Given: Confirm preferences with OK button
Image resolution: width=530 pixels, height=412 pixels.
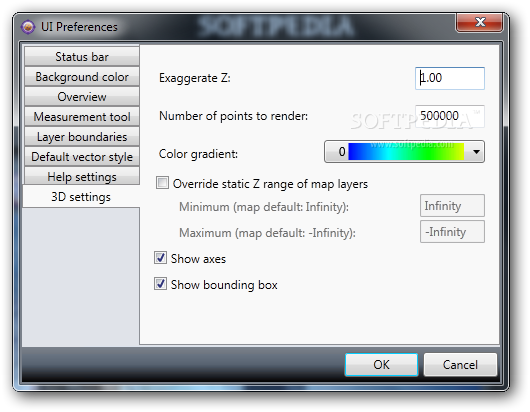Looking at the screenshot, I should coord(381,364).
